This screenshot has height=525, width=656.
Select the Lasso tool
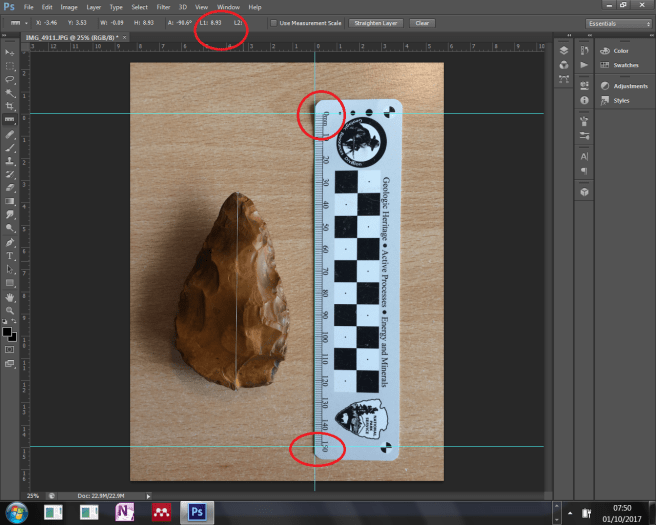tap(10, 77)
